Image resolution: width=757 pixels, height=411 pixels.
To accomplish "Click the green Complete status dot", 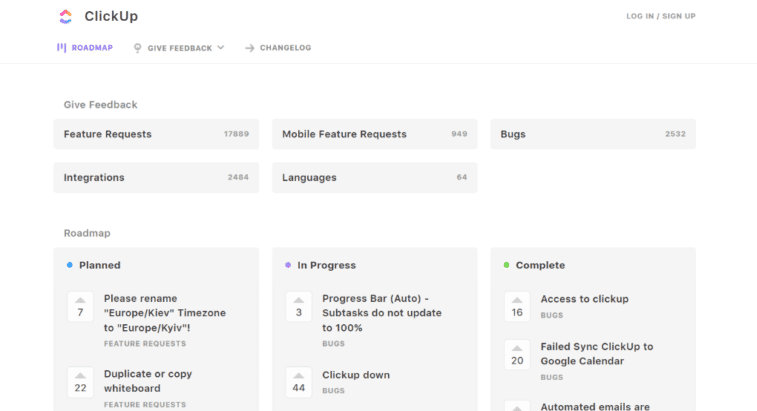I will (x=506, y=265).
